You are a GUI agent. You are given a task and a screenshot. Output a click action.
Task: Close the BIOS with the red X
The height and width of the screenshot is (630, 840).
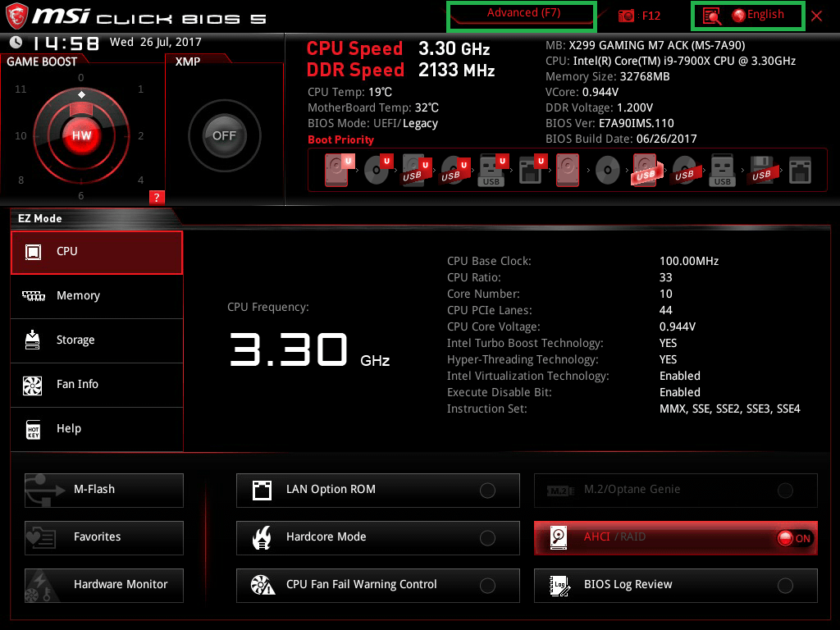tap(816, 16)
